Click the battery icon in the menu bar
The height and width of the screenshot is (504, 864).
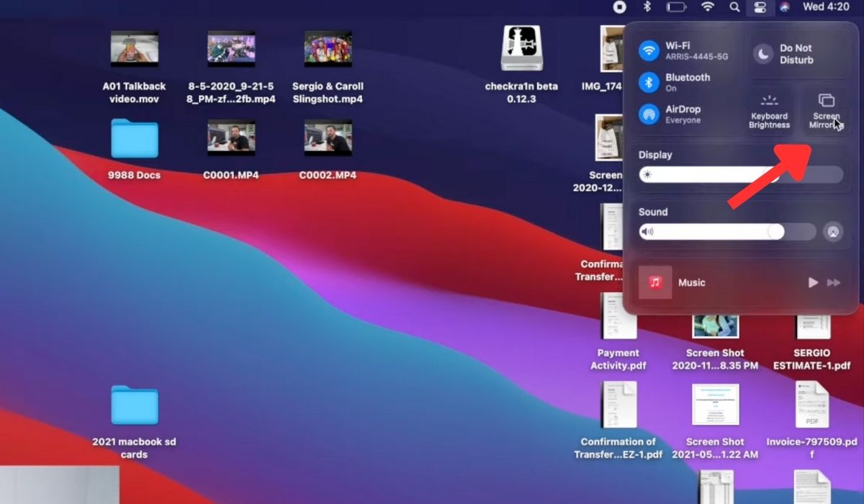pos(678,8)
